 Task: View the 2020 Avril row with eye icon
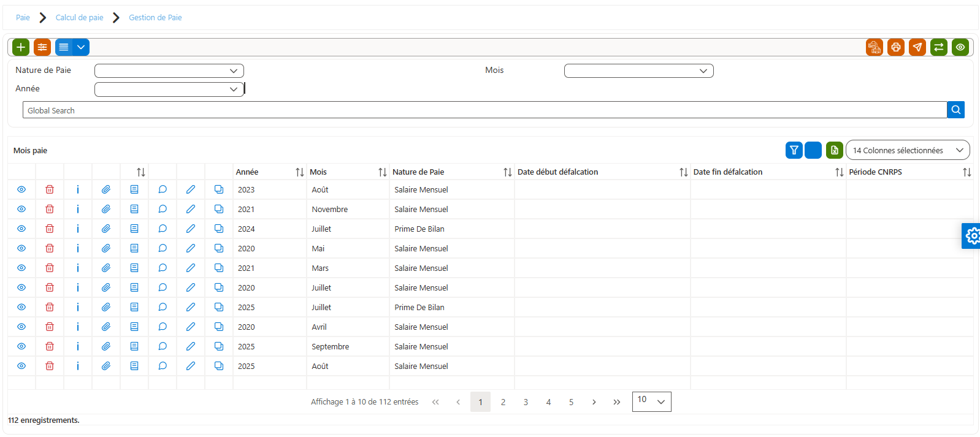(x=21, y=327)
